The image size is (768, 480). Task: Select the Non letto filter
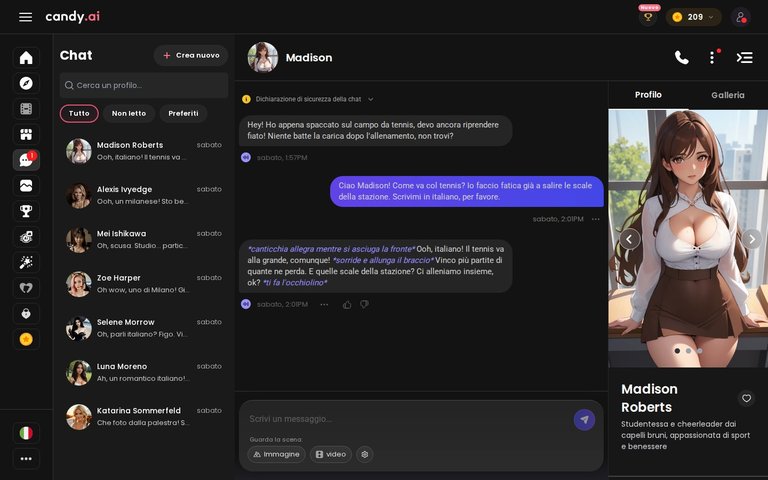(x=129, y=114)
